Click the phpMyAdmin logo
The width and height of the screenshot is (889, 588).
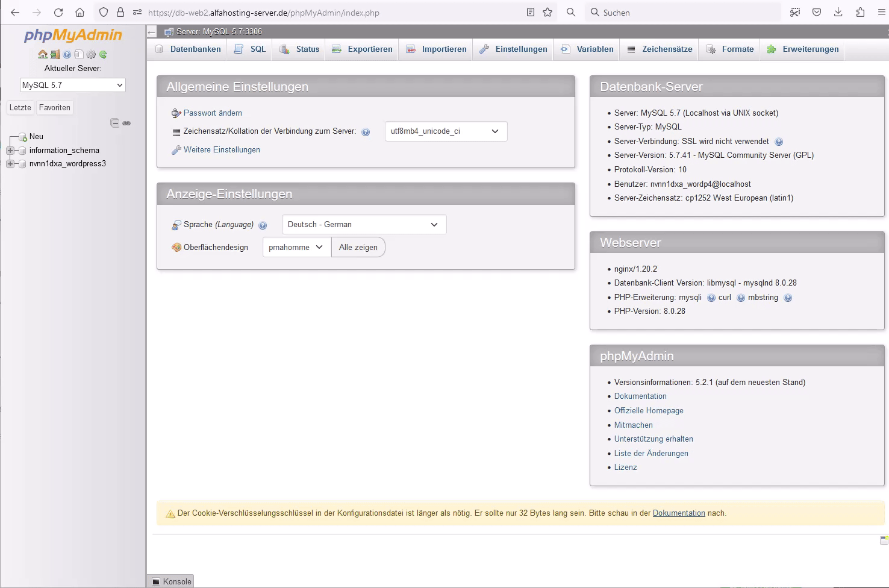coord(73,36)
